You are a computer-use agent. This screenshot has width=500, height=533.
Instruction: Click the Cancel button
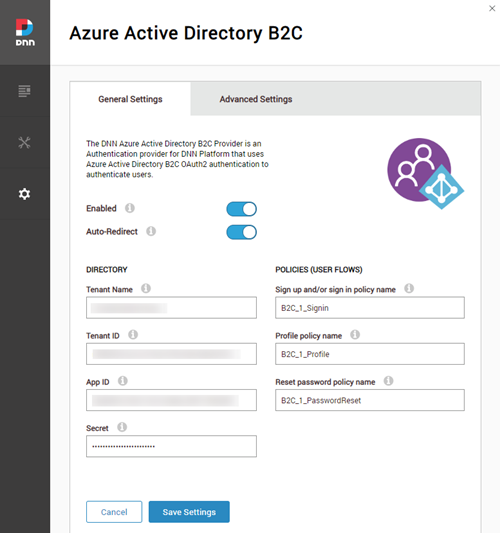(x=114, y=512)
